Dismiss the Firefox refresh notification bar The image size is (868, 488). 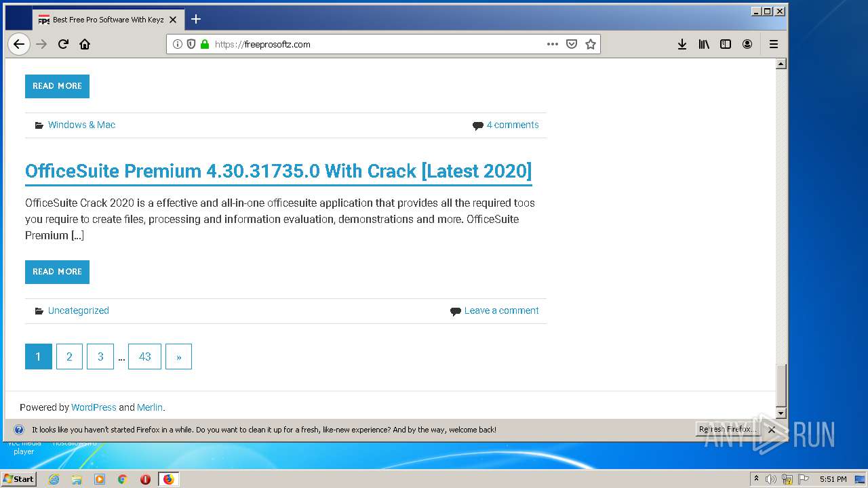pos(771,430)
